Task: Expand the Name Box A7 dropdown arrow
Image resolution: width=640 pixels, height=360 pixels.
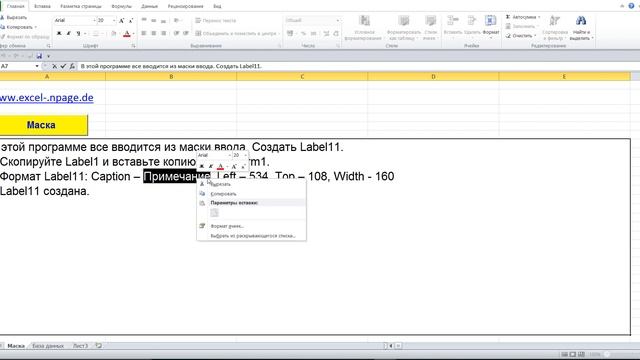Action: click(37, 66)
